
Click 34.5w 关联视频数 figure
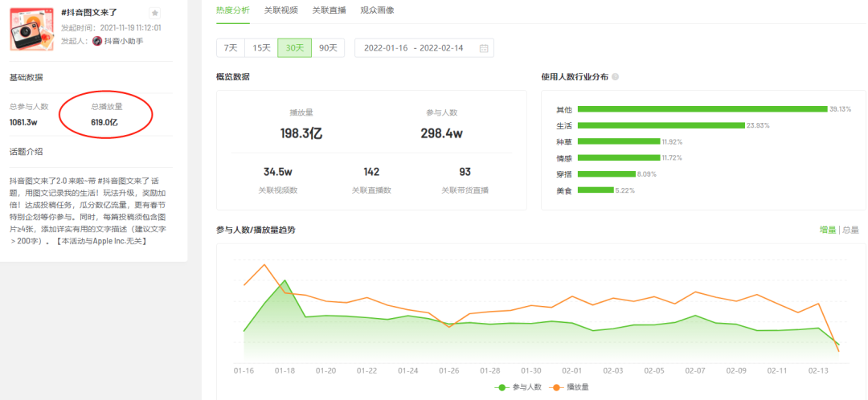point(278,172)
